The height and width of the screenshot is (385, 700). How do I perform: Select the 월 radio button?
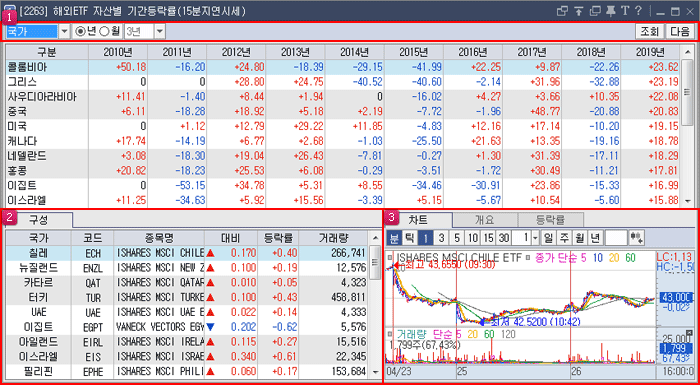pyautogui.click(x=110, y=31)
